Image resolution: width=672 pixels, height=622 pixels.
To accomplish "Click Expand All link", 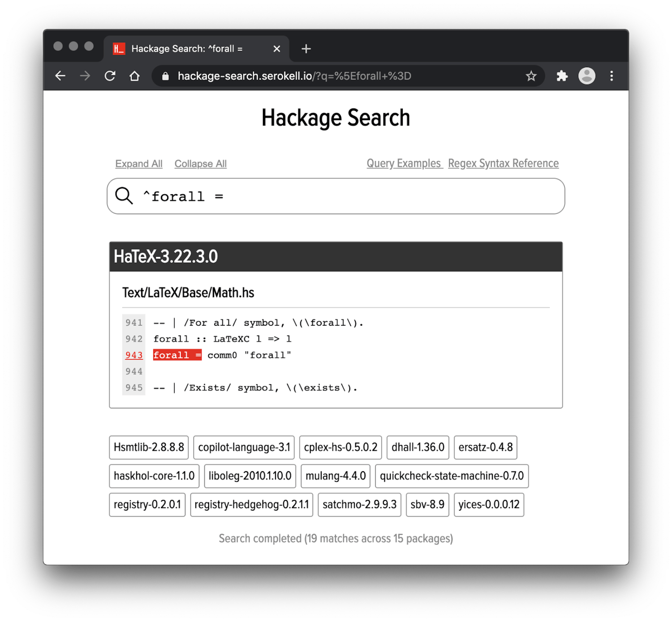I will click(x=139, y=164).
